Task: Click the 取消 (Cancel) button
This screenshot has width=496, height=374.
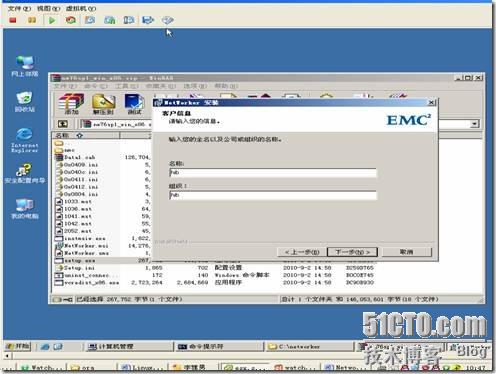Action: click(407, 252)
